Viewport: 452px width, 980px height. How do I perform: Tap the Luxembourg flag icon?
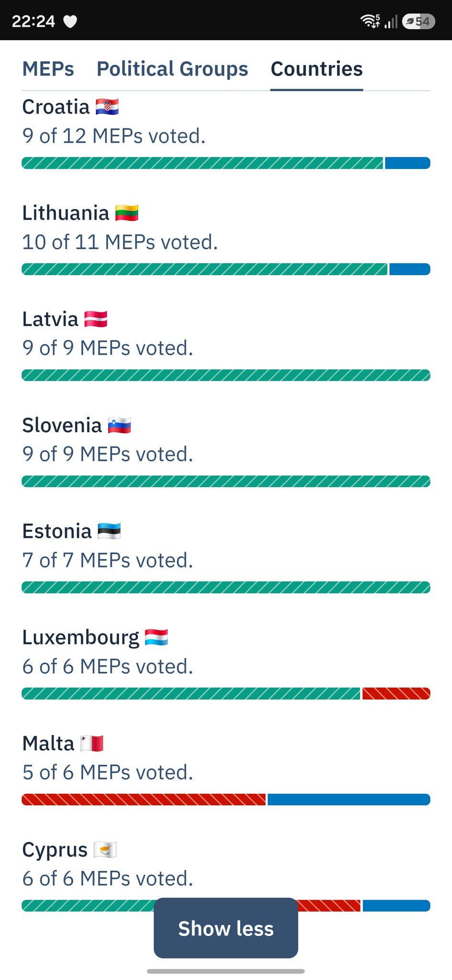click(156, 637)
